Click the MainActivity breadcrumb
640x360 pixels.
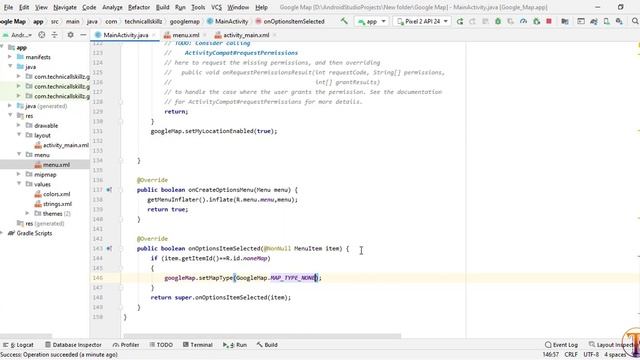point(227,21)
